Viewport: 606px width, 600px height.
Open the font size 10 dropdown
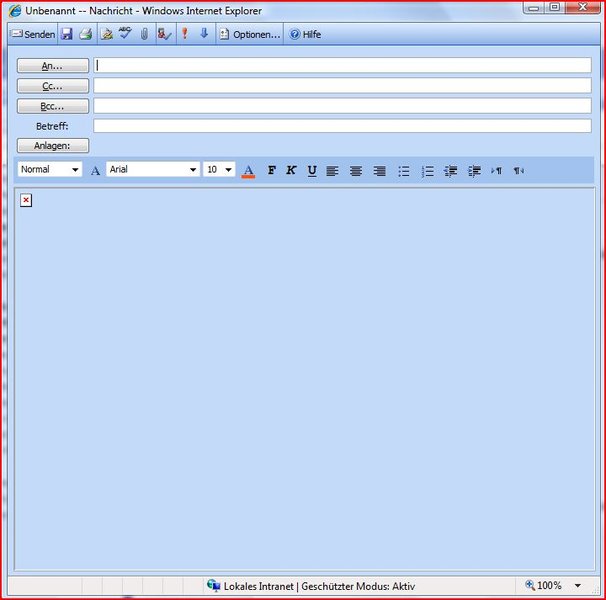pos(219,169)
